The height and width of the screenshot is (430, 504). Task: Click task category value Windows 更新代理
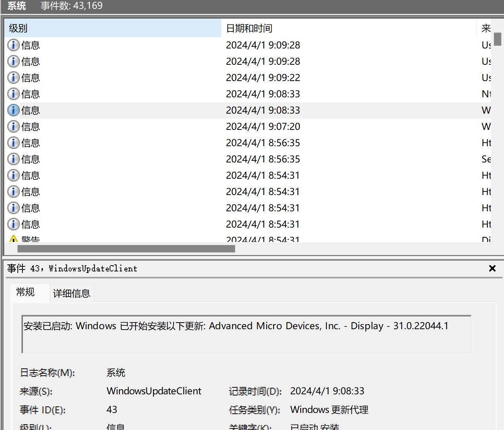click(329, 409)
